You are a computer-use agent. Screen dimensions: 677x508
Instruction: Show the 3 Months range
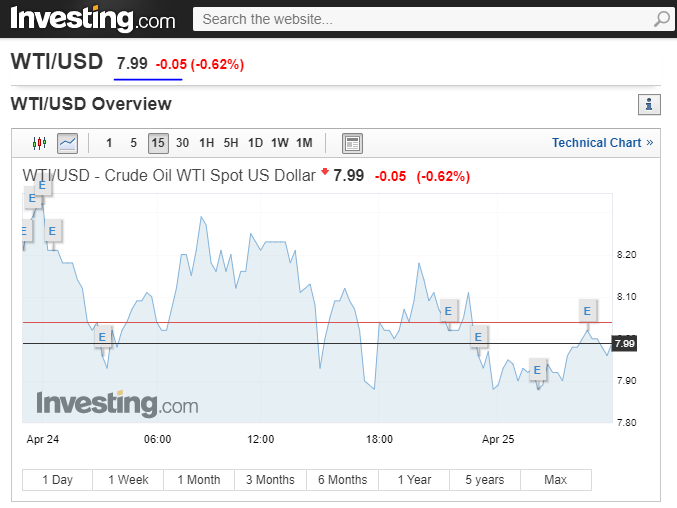pos(270,480)
